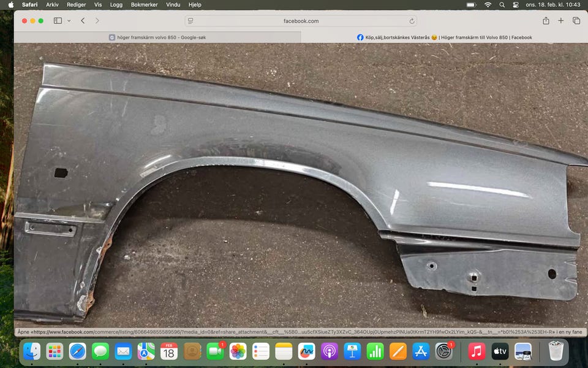This screenshot has width=588, height=368.
Task: Open System Settings from the Dock
Action: pyautogui.click(x=443, y=351)
